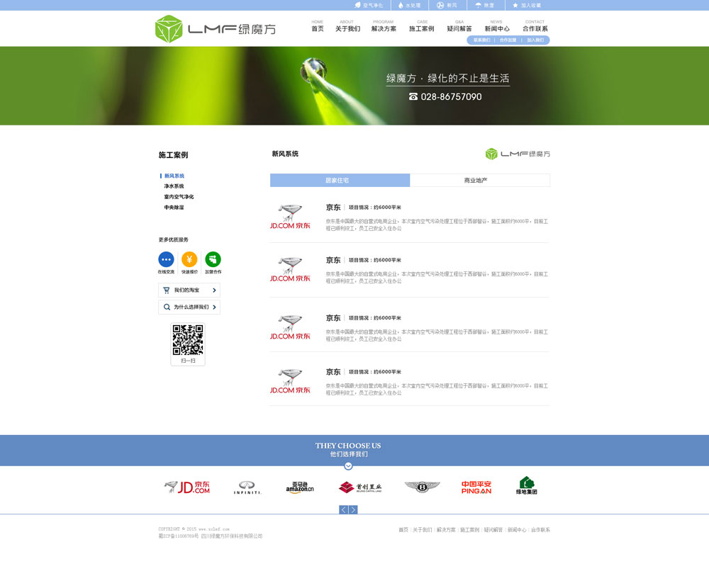Click the LMF绿魔方 header logo

tap(216, 29)
